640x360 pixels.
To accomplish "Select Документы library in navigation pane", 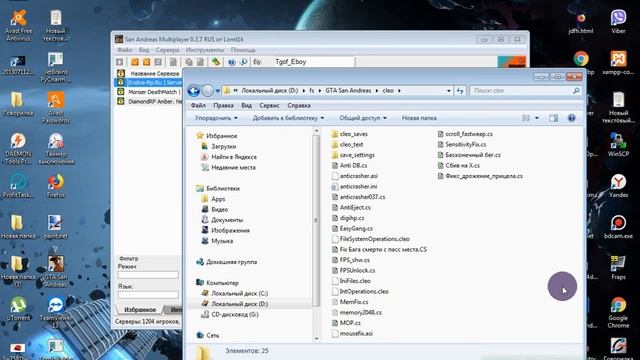I will (x=222, y=220).
